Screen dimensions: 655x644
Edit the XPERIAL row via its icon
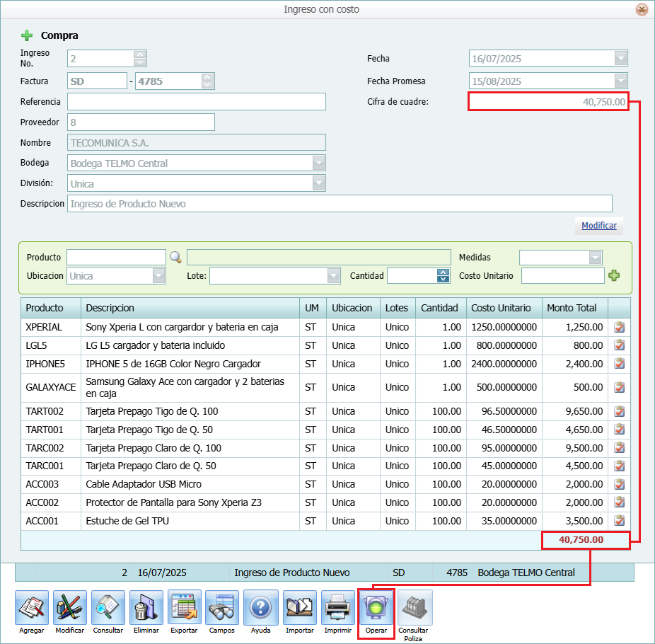coord(619,327)
